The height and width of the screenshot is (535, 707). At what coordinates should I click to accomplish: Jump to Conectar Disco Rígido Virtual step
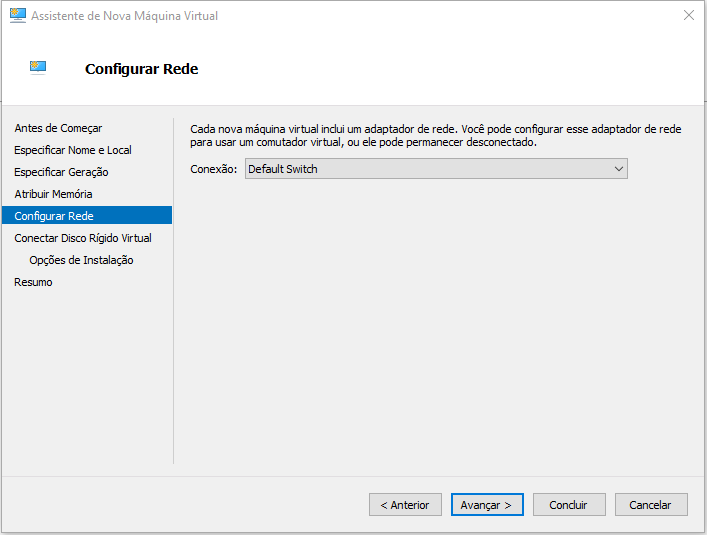coord(83,238)
